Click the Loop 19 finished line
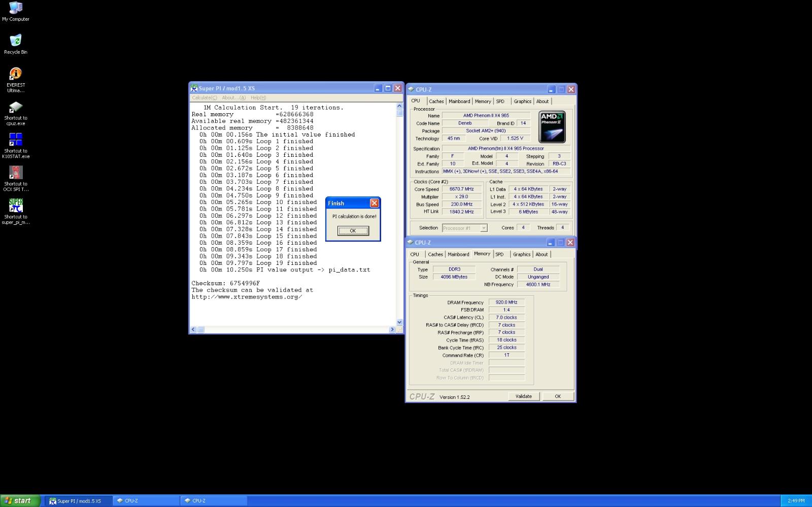This screenshot has height=507, width=812. [x=258, y=263]
